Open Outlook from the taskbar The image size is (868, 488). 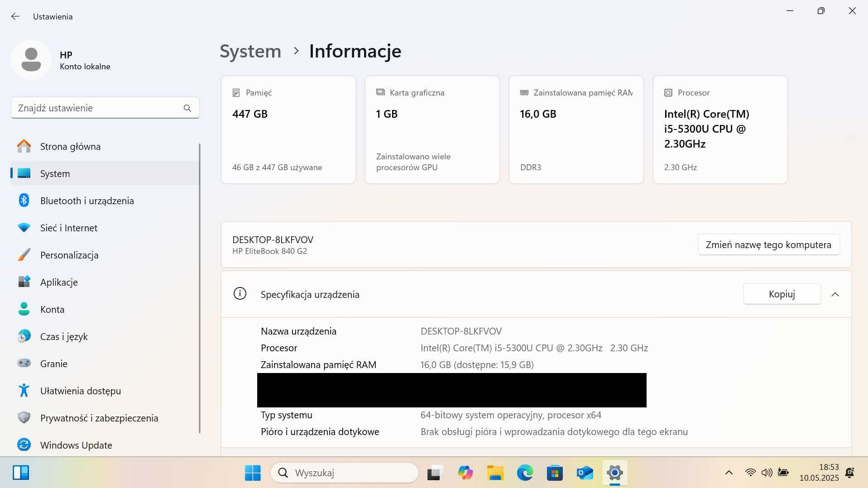point(585,473)
